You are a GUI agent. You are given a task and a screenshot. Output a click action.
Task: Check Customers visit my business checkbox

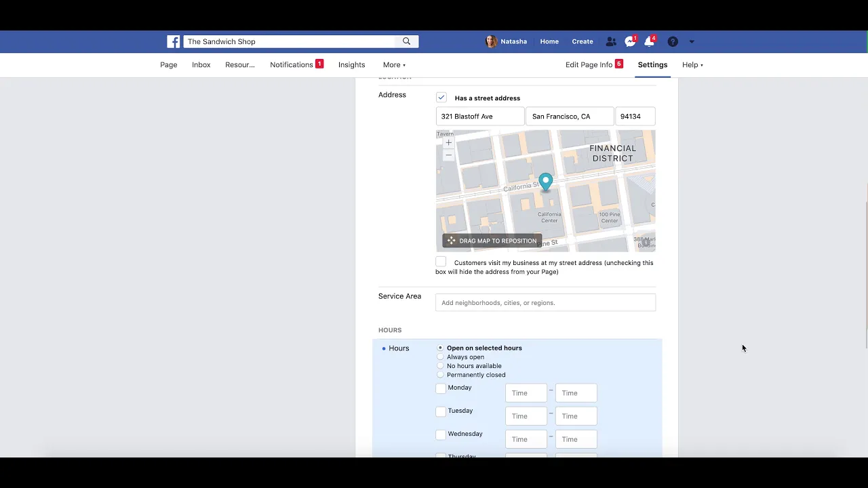(441, 262)
